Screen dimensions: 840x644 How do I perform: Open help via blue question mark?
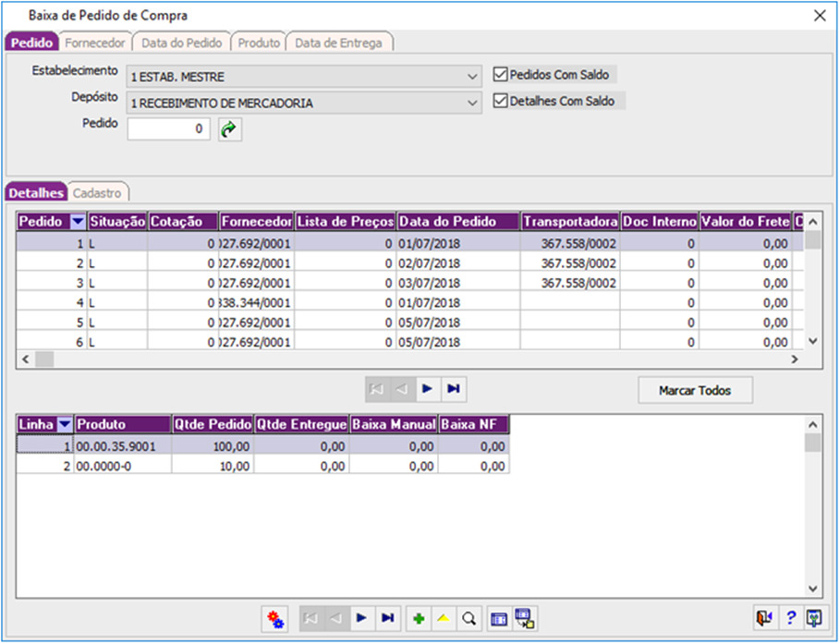click(790, 618)
